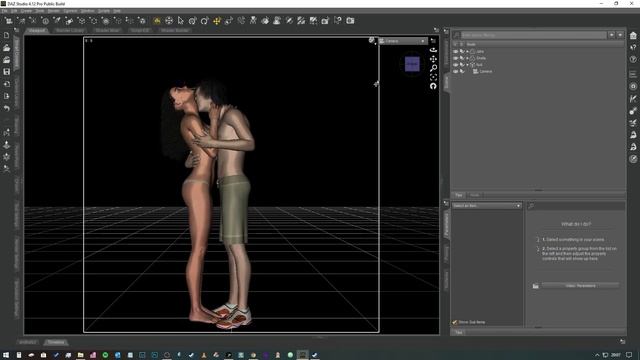The height and width of the screenshot is (360, 640).
Task: Toggle visibility of second figure in Scene list
Action: [x=456, y=58]
